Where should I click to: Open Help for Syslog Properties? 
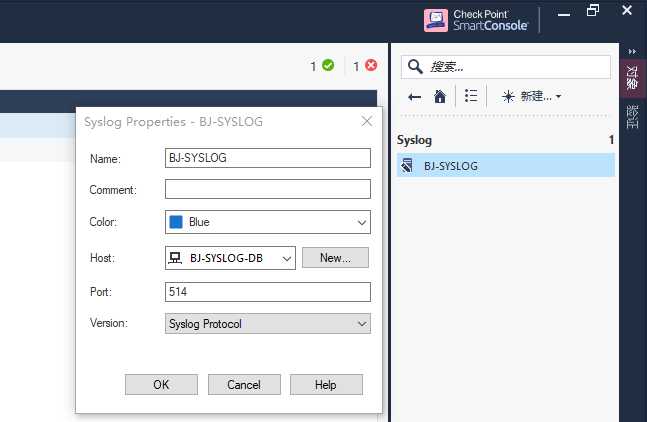[326, 384]
